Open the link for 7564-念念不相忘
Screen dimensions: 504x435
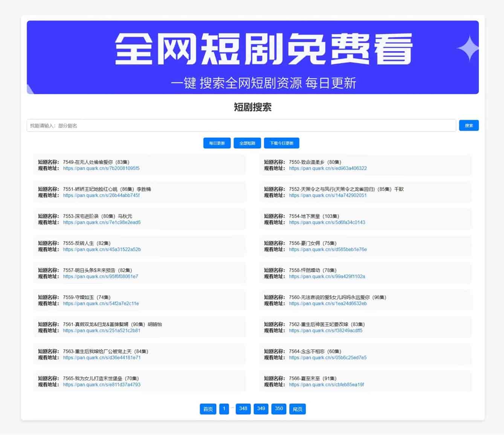pyautogui.click(x=328, y=358)
